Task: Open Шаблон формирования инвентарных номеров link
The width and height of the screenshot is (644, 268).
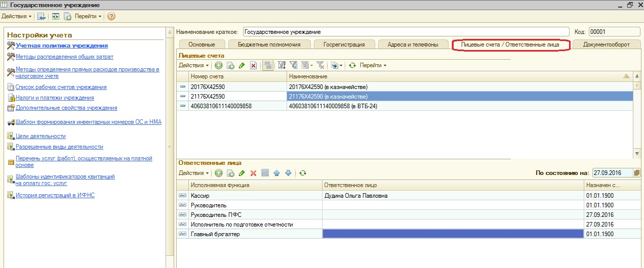Action: [89, 122]
